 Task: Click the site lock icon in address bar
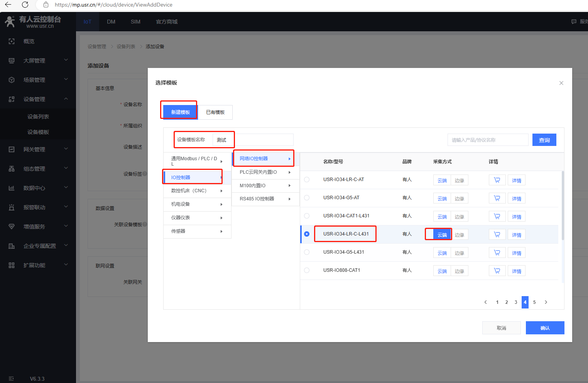pyautogui.click(x=46, y=5)
